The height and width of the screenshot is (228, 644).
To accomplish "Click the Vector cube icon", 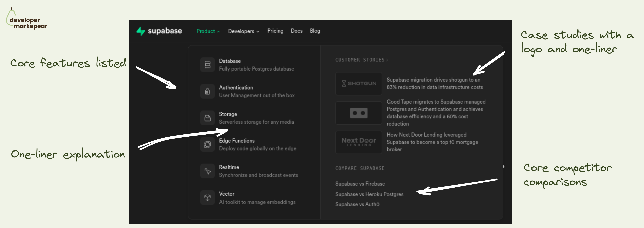I will coord(207,198).
